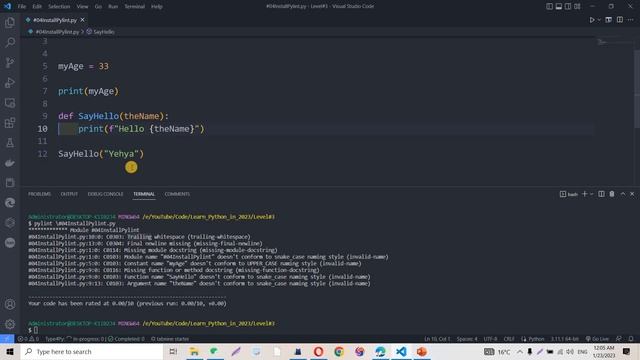Switch to the Debug Console tab
The width and height of the screenshot is (640, 360).
point(105,194)
